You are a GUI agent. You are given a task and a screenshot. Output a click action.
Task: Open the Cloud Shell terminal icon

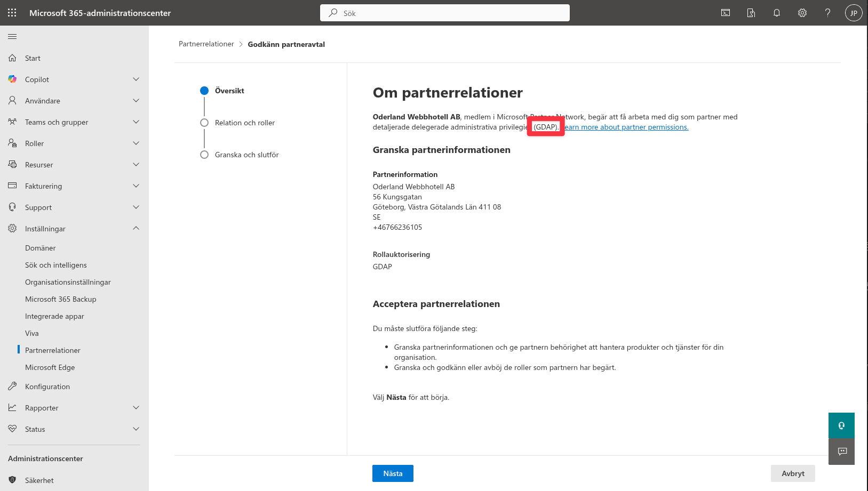pos(726,13)
